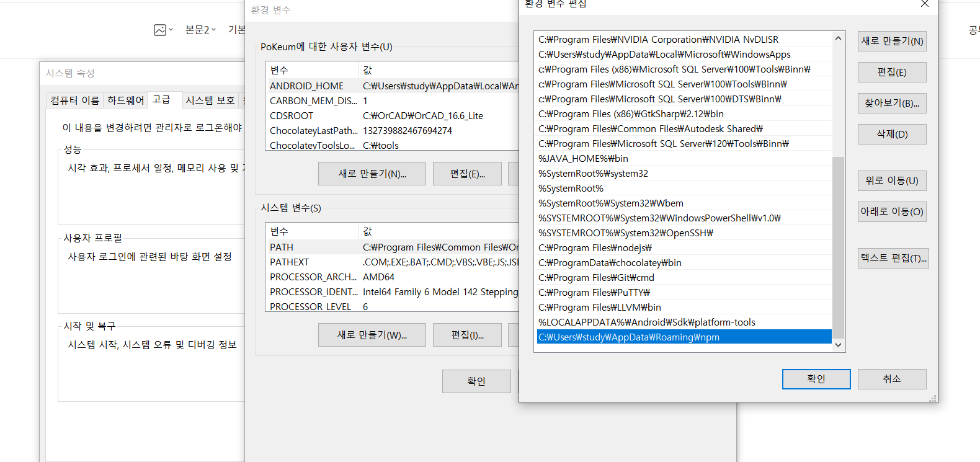Switch to 하드웨어 tab in 시스템 속성
Screen dimensions: 980x462
[126, 100]
